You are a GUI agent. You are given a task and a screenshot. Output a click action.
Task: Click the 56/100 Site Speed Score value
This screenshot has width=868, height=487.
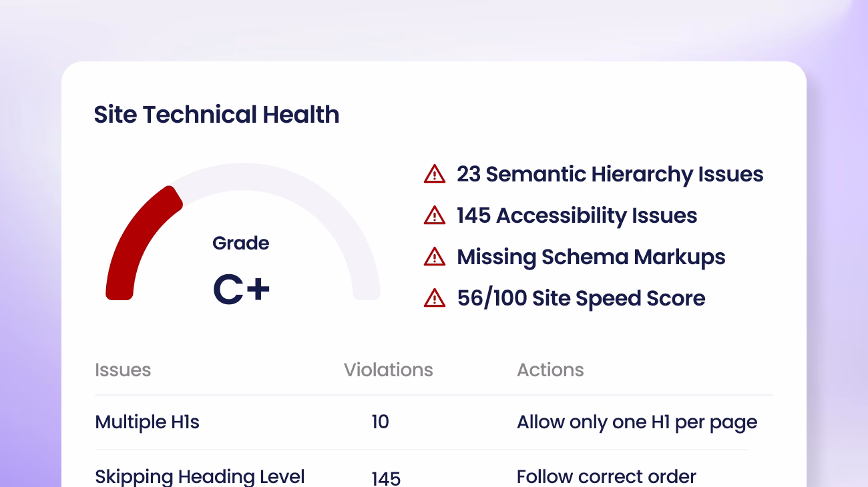580,298
